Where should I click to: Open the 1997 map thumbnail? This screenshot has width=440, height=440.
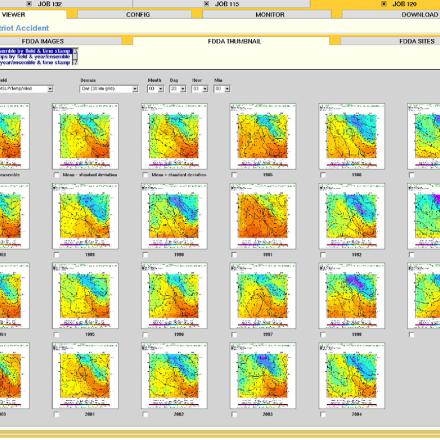[263, 296]
